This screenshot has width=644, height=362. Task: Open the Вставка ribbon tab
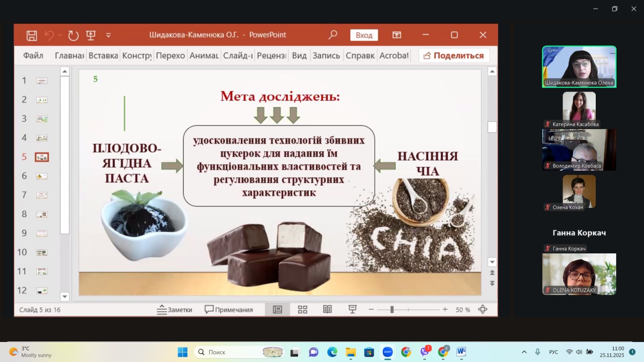click(103, 56)
